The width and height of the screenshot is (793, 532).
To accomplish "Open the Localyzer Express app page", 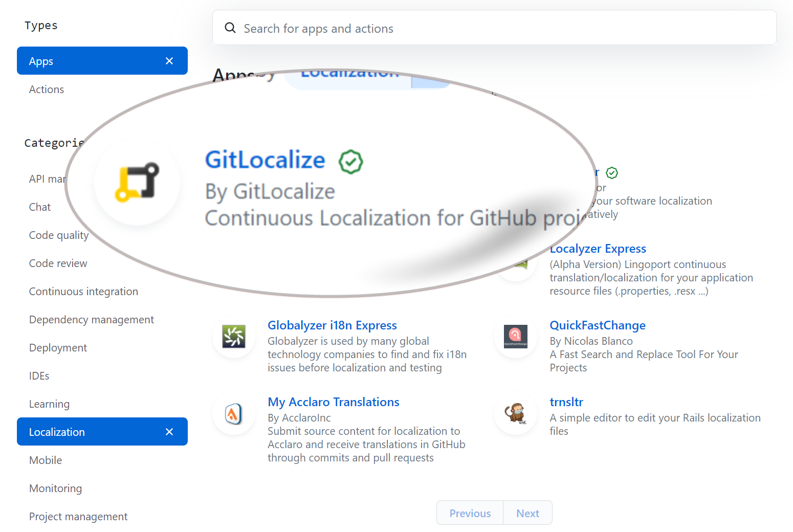I will [x=598, y=249].
